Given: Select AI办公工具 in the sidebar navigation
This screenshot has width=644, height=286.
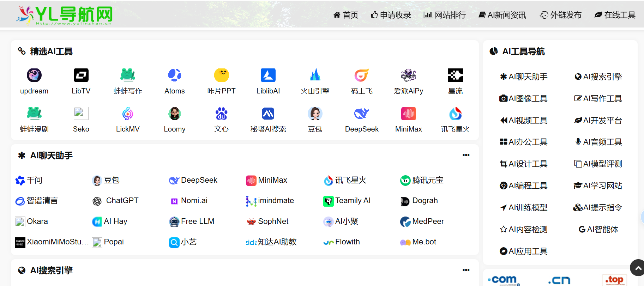Looking at the screenshot, I should 524,142.
